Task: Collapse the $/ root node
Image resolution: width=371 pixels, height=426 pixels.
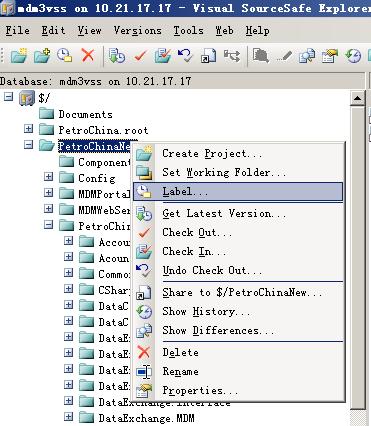Action: 9,97
